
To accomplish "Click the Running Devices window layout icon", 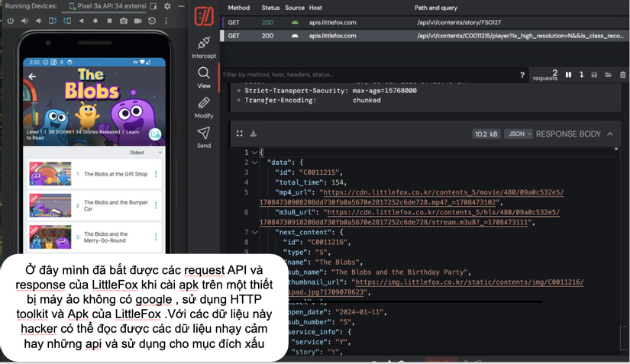I will (x=153, y=6).
